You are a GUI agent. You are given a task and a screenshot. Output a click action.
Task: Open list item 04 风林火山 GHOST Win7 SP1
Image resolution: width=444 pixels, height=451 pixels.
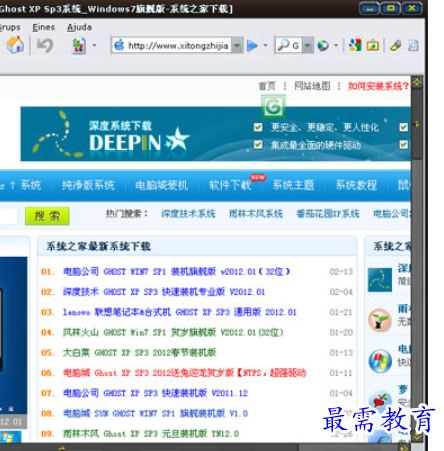(173, 332)
